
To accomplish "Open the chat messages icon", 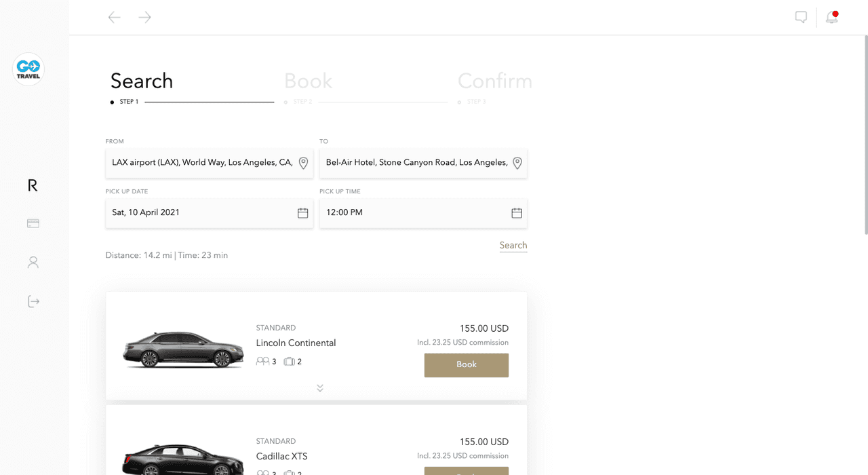I will (801, 18).
